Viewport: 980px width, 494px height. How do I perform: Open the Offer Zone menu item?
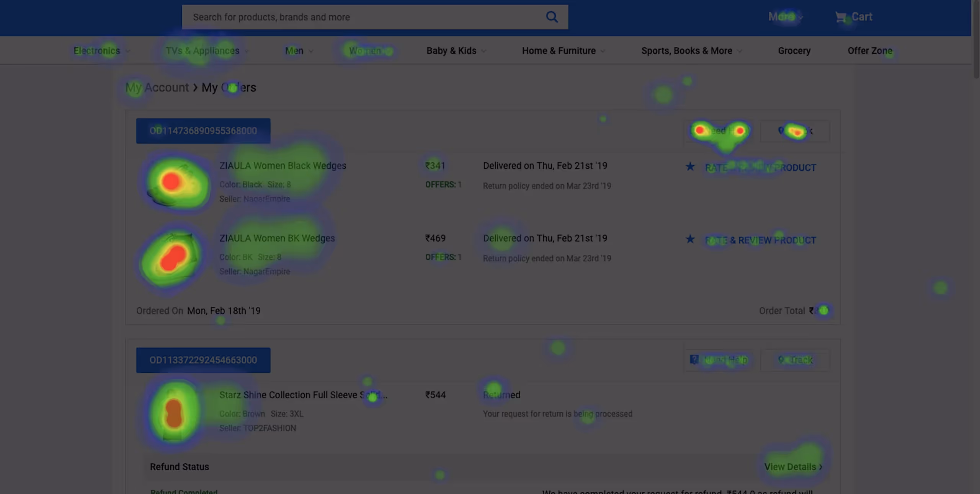tap(870, 51)
